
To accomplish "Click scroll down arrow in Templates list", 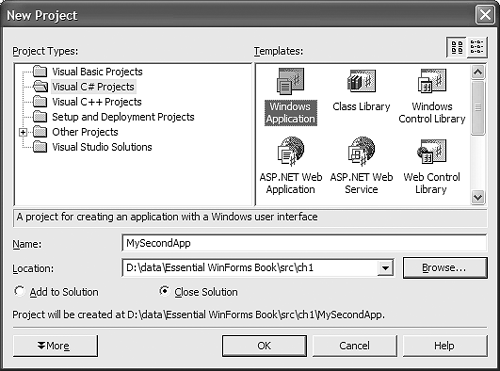I will (x=478, y=197).
